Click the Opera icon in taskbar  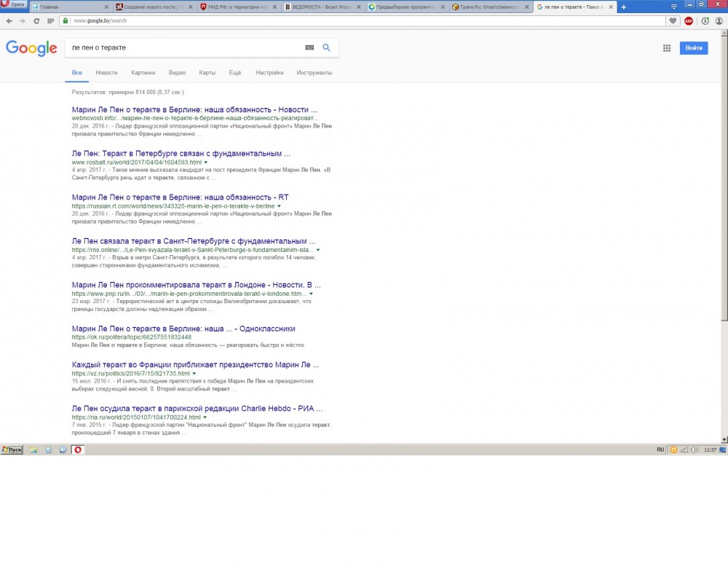78,450
